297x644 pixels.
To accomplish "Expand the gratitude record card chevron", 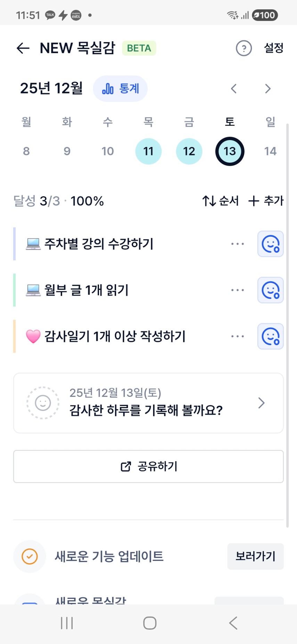I will coord(262,403).
